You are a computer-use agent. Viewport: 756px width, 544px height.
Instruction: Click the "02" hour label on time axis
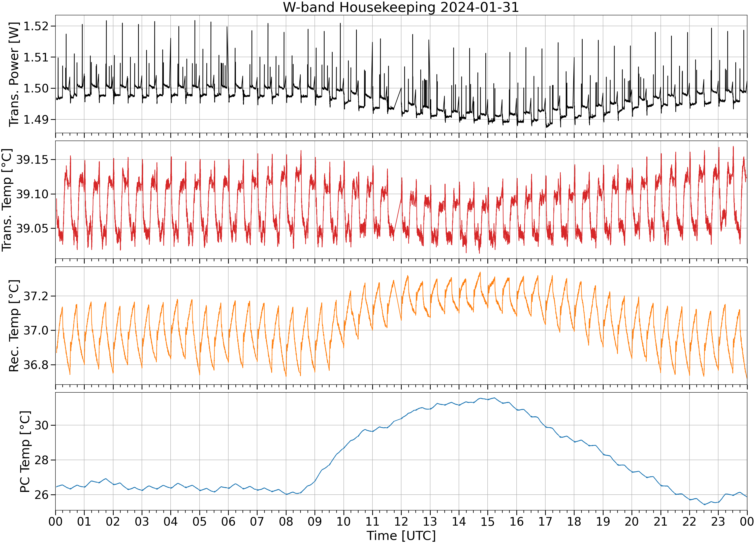click(x=113, y=521)
